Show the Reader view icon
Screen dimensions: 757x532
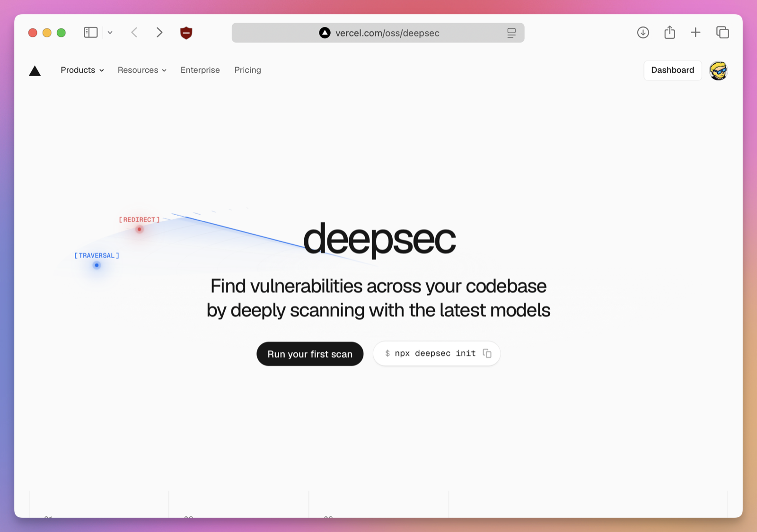pos(511,33)
